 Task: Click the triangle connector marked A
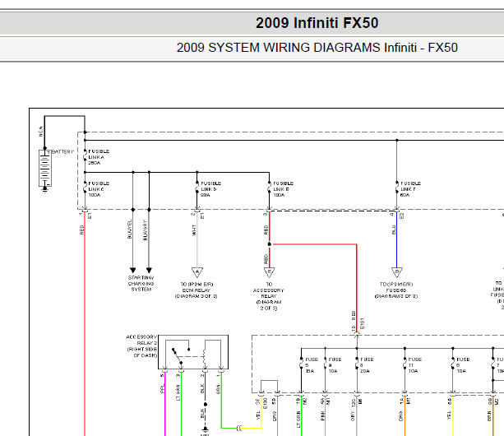tap(197, 272)
